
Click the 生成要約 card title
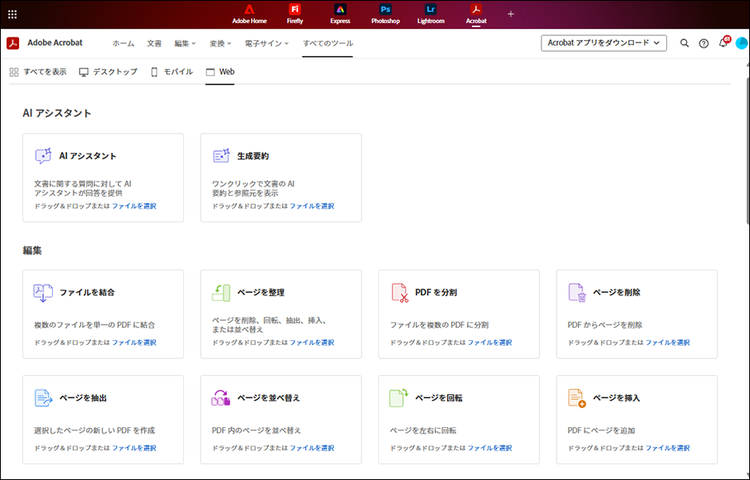[x=253, y=156]
